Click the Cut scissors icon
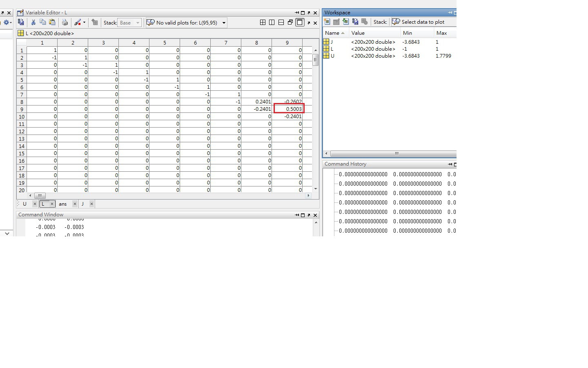This screenshot has width=588, height=368. click(x=33, y=22)
